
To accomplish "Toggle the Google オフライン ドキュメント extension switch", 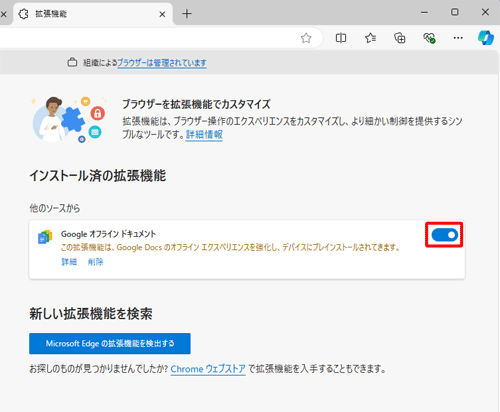I will (445, 235).
